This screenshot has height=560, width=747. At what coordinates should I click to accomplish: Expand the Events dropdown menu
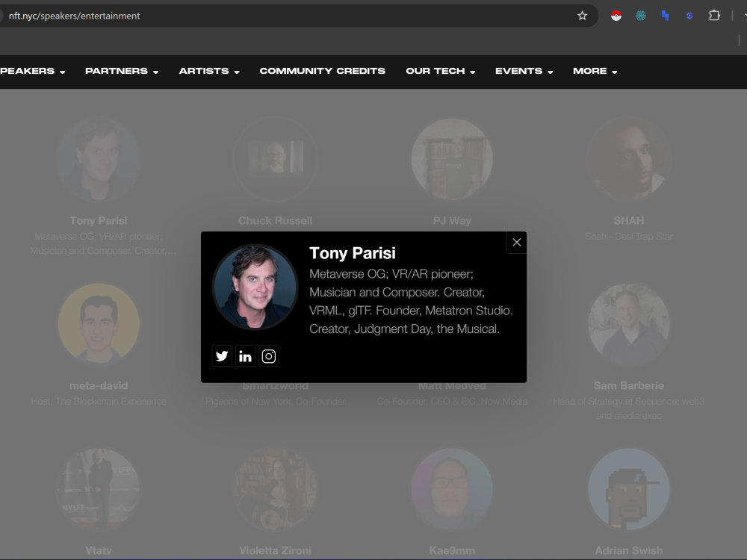524,71
